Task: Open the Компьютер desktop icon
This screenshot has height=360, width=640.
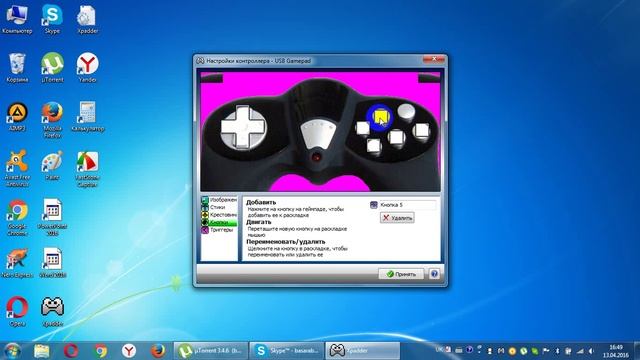Action: pyautogui.click(x=17, y=20)
